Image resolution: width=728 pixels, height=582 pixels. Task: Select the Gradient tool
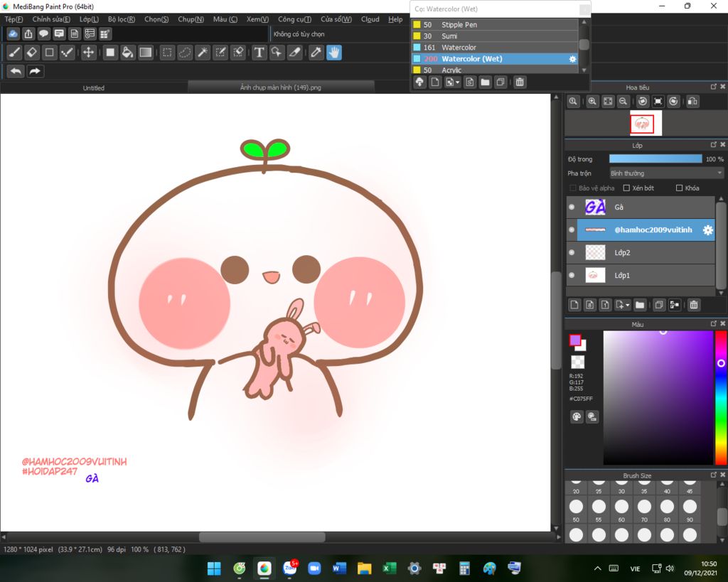pos(146,53)
